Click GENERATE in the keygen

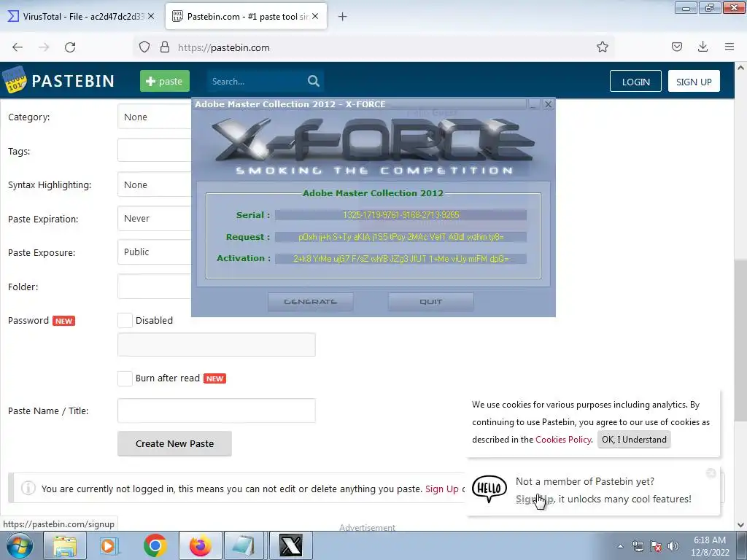pyautogui.click(x=310, y=302)
